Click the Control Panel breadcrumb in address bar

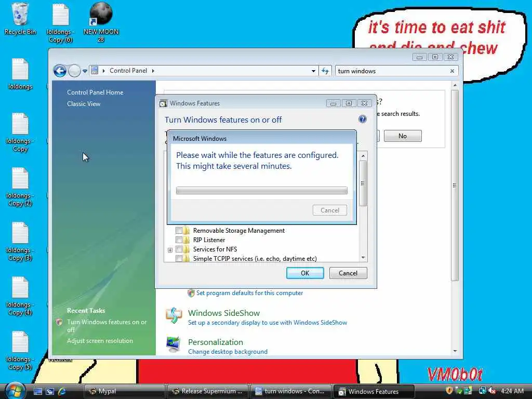click(x=128, y=71)
